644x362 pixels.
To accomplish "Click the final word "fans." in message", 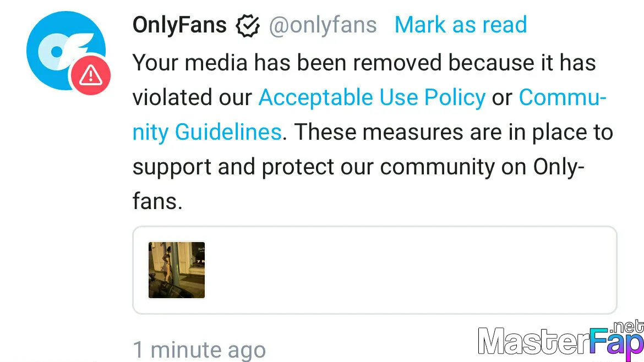I will tap(157, 201).
